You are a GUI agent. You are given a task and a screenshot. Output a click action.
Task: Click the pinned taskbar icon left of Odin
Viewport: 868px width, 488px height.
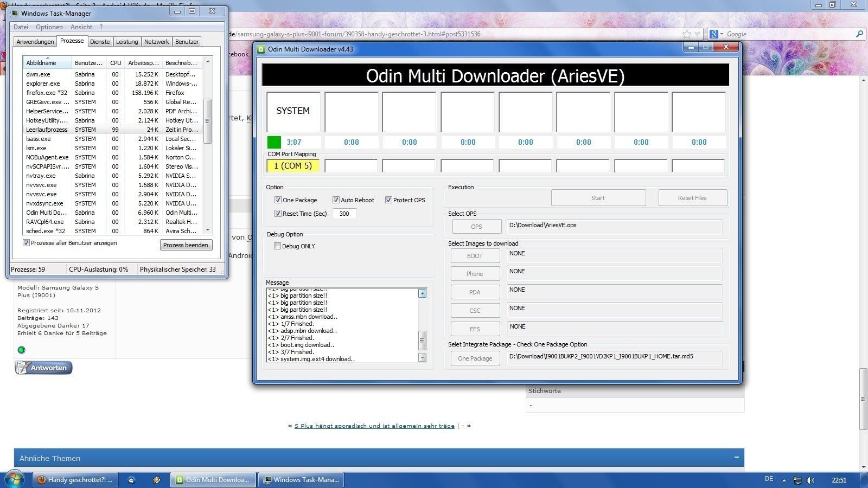coord(156,480)
